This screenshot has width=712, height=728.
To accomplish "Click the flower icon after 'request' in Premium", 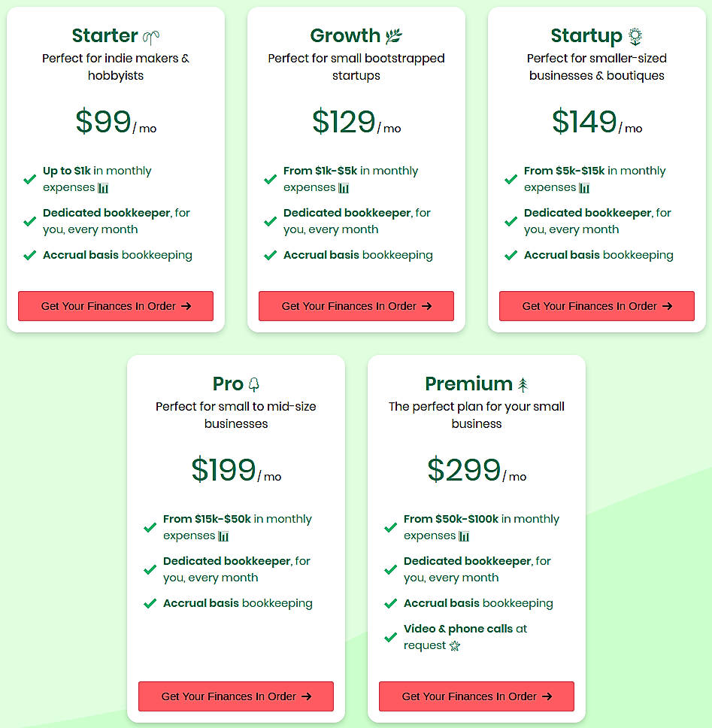I will tap(456, 645).
